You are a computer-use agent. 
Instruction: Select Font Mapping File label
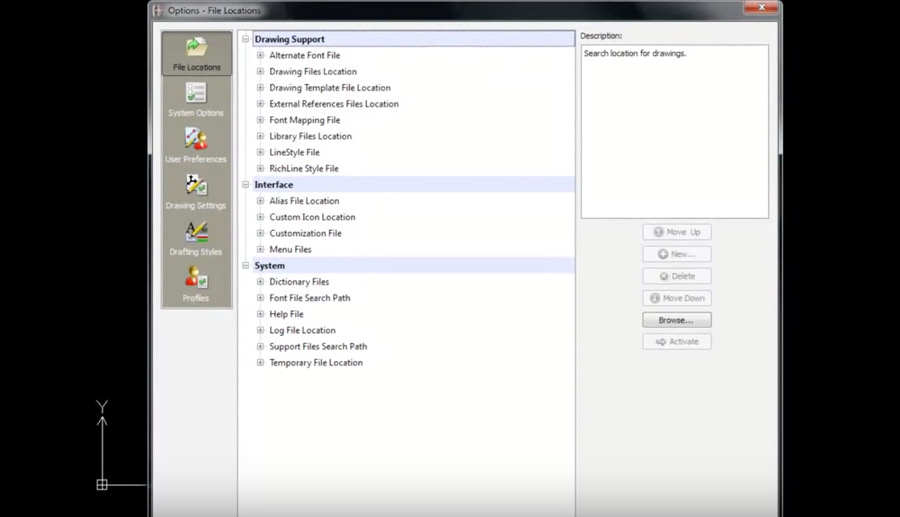pyautogui.click(x=305, y=120)
